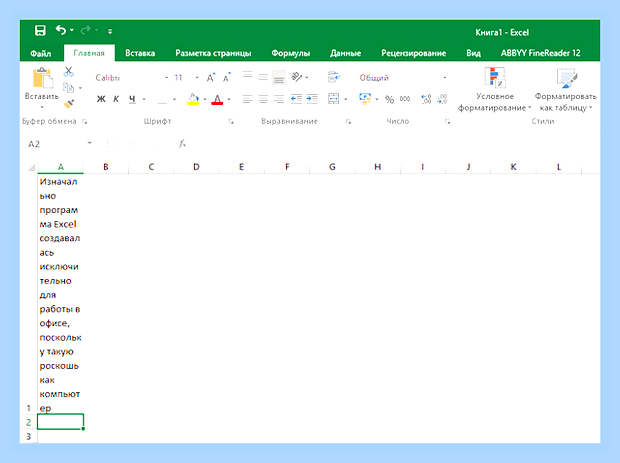Decrease font size with smaller A
The width and height of the screenshot is (620, 463).
[227, 77]
